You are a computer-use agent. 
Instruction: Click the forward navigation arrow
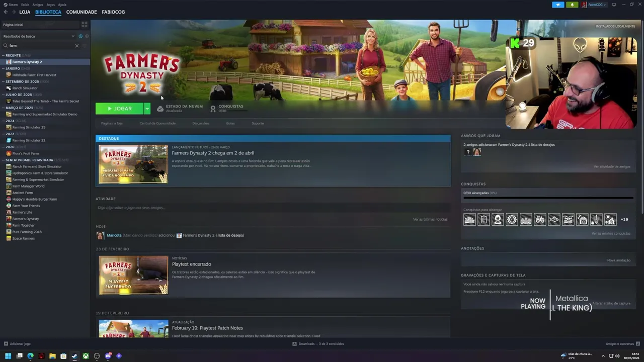pos(13,12)
